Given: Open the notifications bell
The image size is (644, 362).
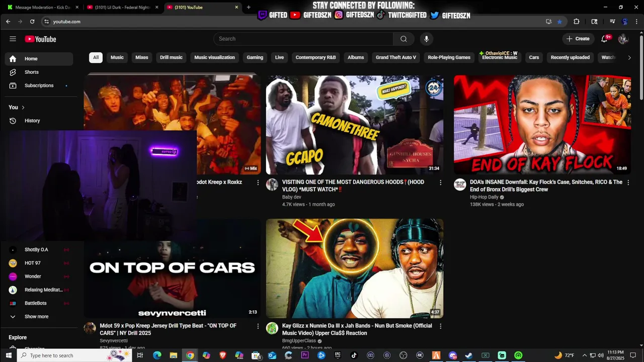Looking at the screenshot, I should pos(605,39).
